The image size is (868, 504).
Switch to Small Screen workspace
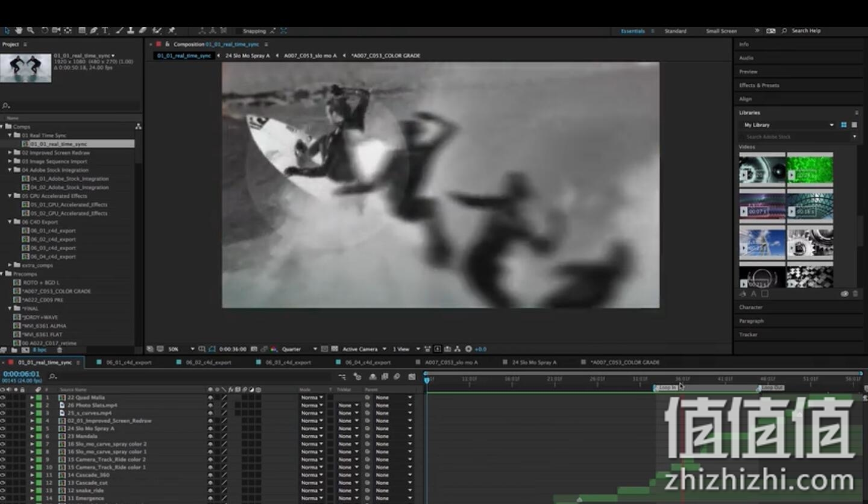721,31
